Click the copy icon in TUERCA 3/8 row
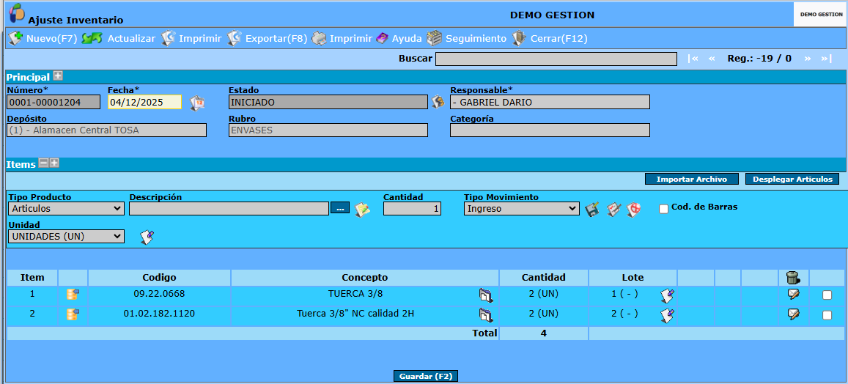This screenshot has width=848, height=384. (486, 295)
